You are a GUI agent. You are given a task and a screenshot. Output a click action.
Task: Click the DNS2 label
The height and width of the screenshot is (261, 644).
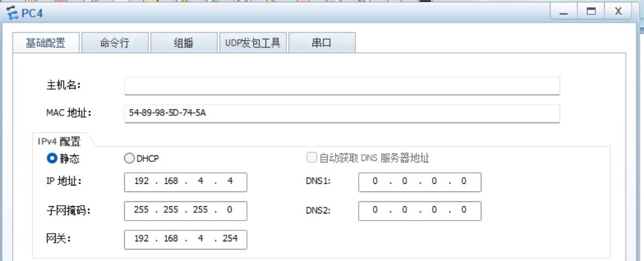pos(318,211)
